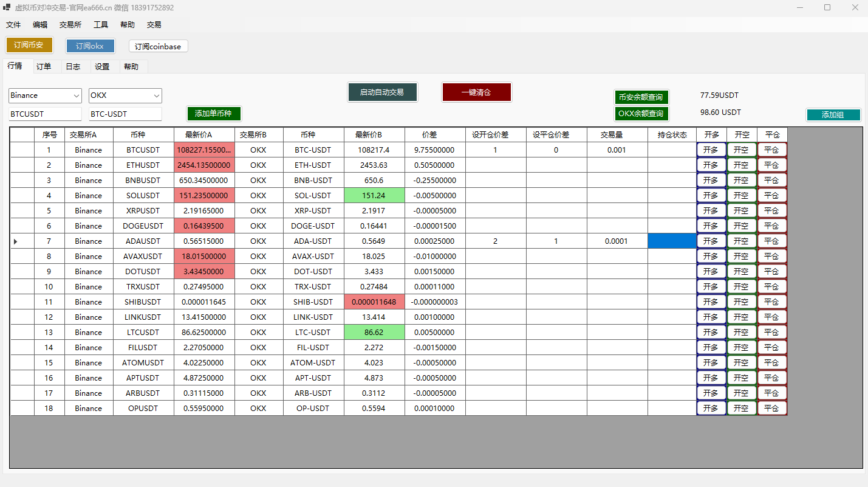Click 平仓 in the SOLUSDT row

tap(771, 195)
